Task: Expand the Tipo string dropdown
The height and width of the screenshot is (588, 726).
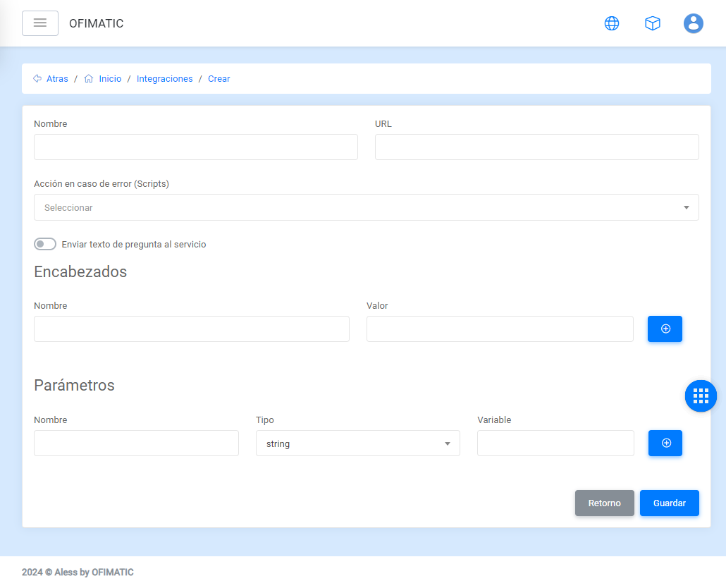Action: point(357,443)
